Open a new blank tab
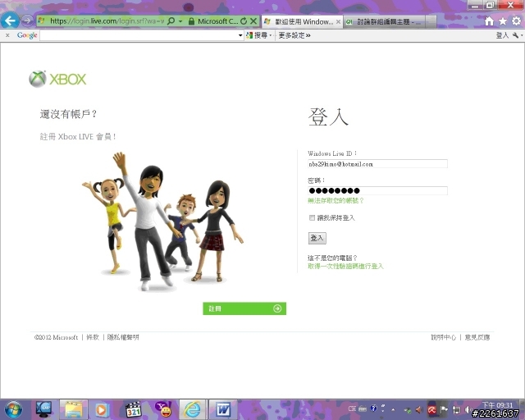 [x=431, y=22]
